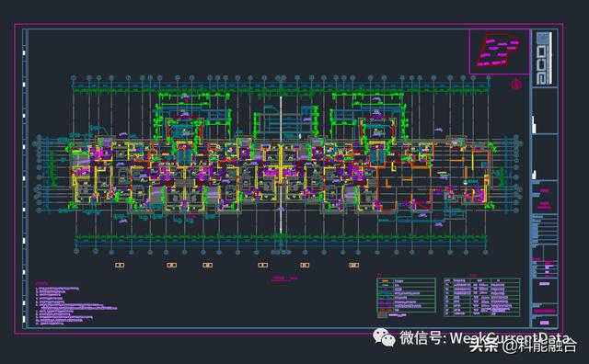Select the equipment schedule table with green grid
The image size is (589, 364).
click(x=482, y=297)
